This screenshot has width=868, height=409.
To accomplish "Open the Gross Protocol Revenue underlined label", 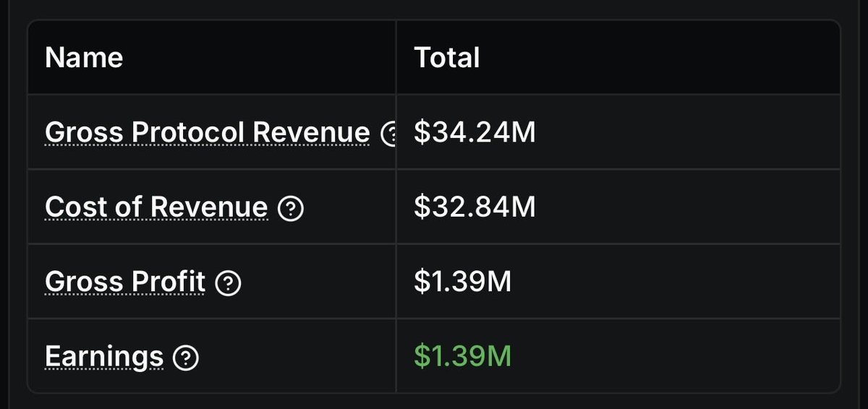I will click(208, 133).
